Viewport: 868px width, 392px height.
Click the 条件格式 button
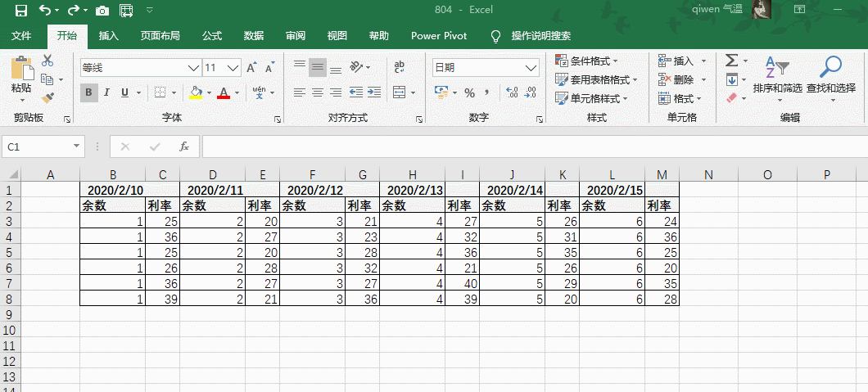click(x=586, y=61)
